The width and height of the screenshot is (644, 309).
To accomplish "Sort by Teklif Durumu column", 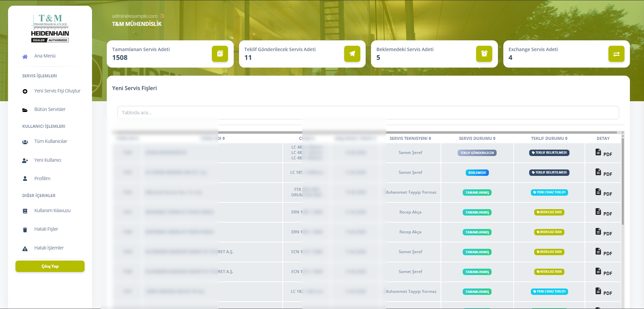I will (x=549, y=139).
